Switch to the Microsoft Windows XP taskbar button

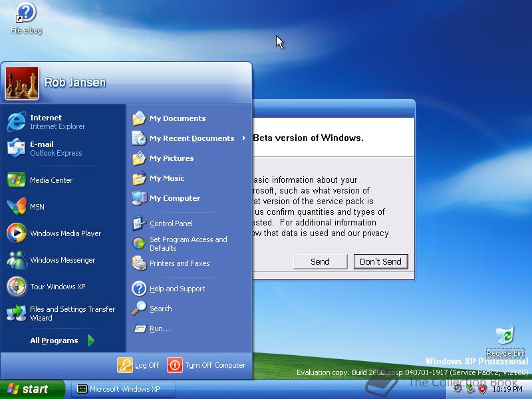(x=124, y=389)
